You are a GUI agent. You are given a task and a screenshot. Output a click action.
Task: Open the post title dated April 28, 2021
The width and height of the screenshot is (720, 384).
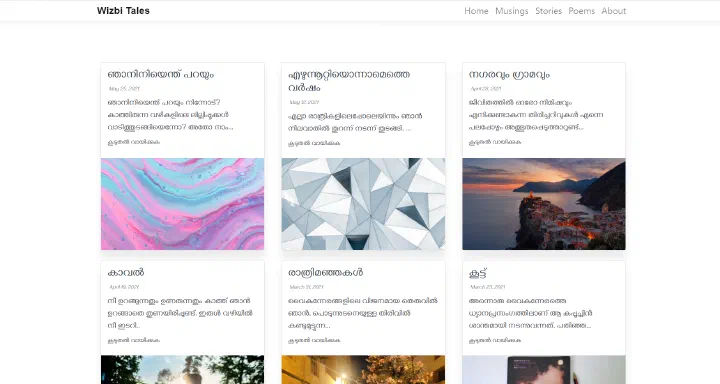[509, 74]
